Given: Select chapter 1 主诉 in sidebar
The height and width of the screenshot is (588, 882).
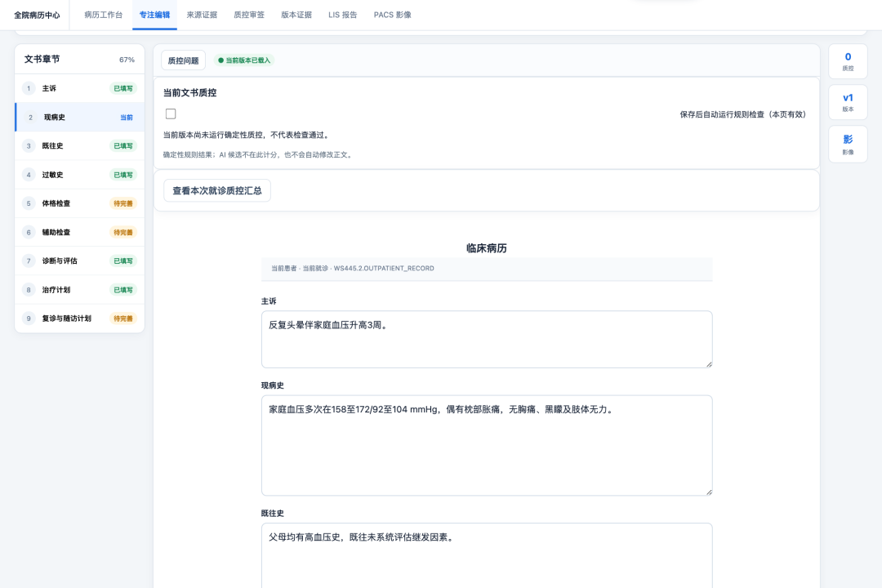Looking at the screenshot, I should (x=79, y=88).
